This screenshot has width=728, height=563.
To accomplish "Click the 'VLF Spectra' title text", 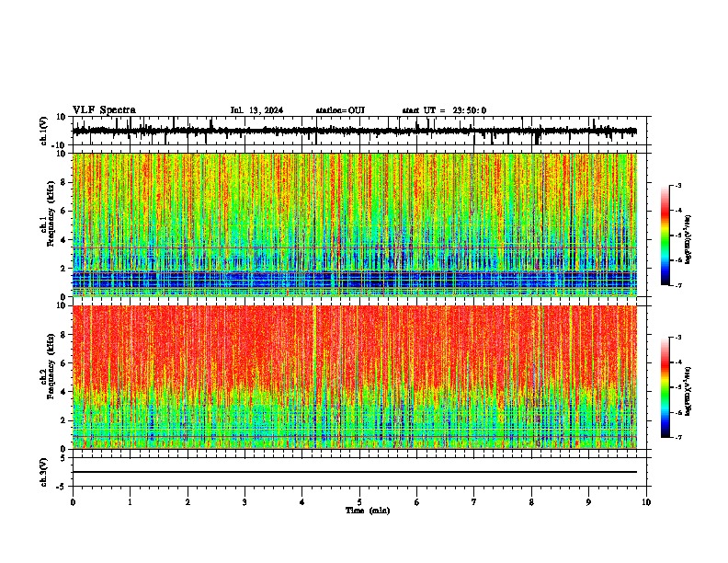I will (104, 110).
